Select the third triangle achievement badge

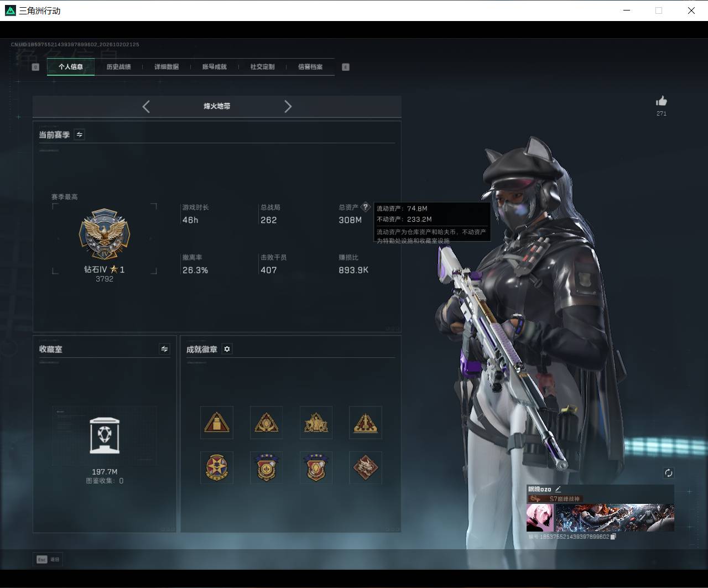coord(316,423)
